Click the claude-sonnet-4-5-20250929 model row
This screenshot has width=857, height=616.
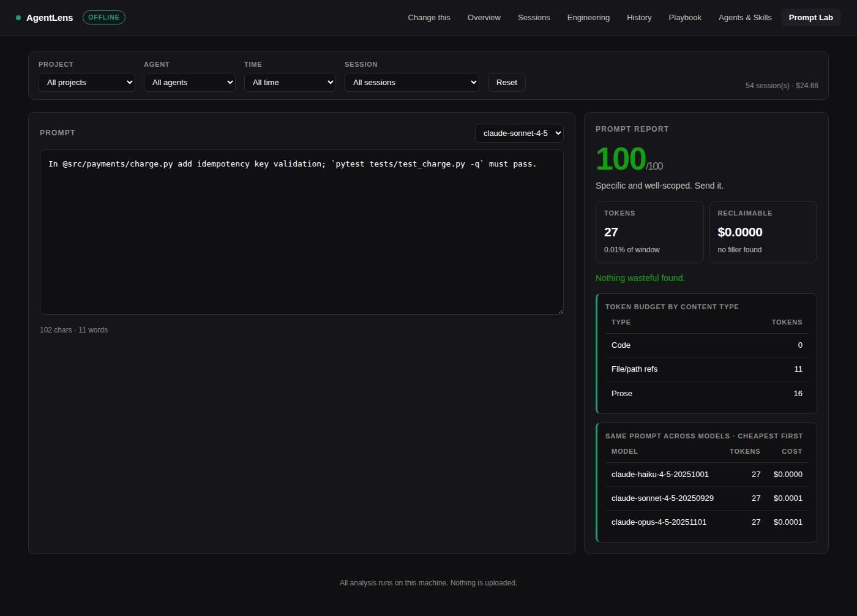point(707,498)
